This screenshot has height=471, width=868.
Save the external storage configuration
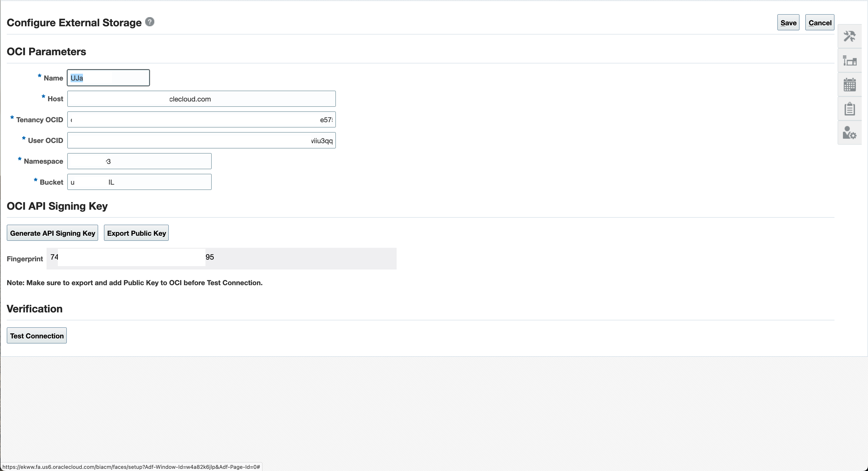[x=788, y=22]
